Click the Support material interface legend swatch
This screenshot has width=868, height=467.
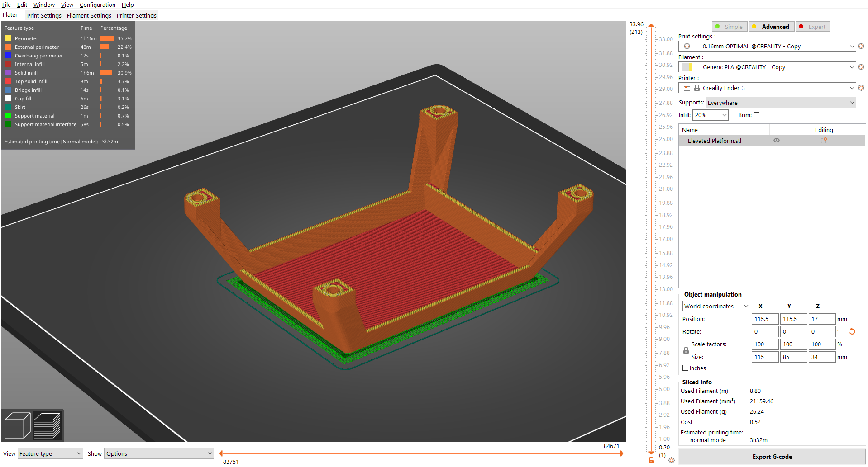pos(8,124)
